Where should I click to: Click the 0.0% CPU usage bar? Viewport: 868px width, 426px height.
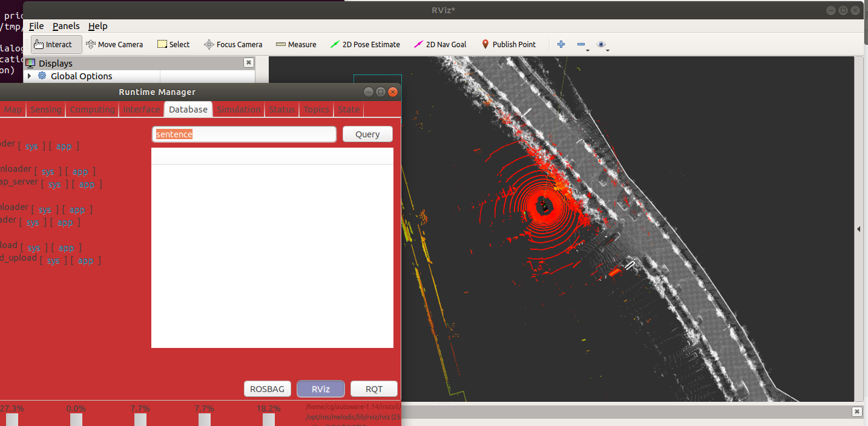76,420
